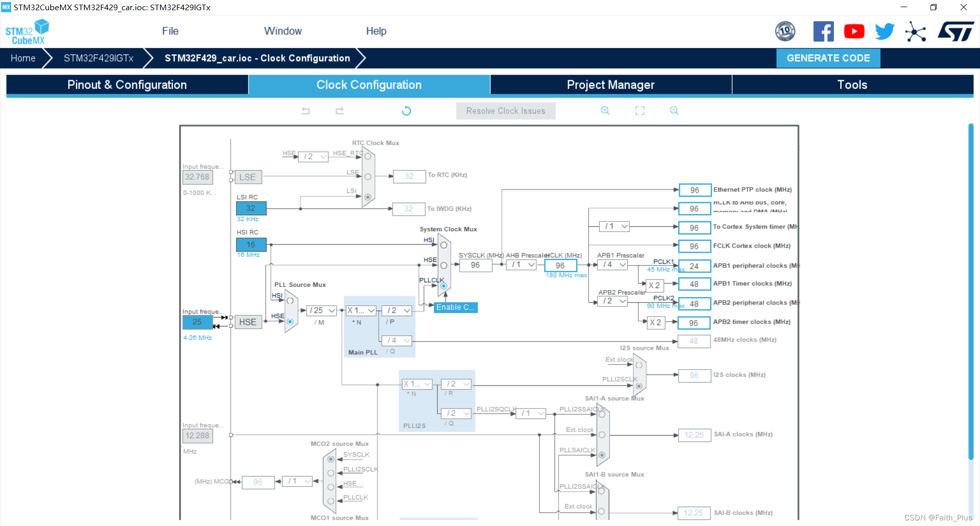Viewport: 980px width, 526px height.
Task: Open the Cortex System timer divider dropdown
Action: (x=614, y=226)
